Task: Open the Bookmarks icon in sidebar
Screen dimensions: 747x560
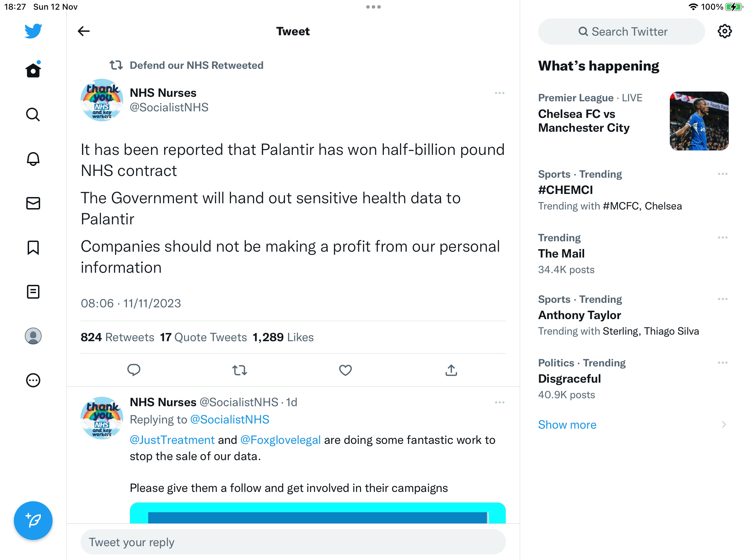Action: pyautogui.click(x=33, y=248)
